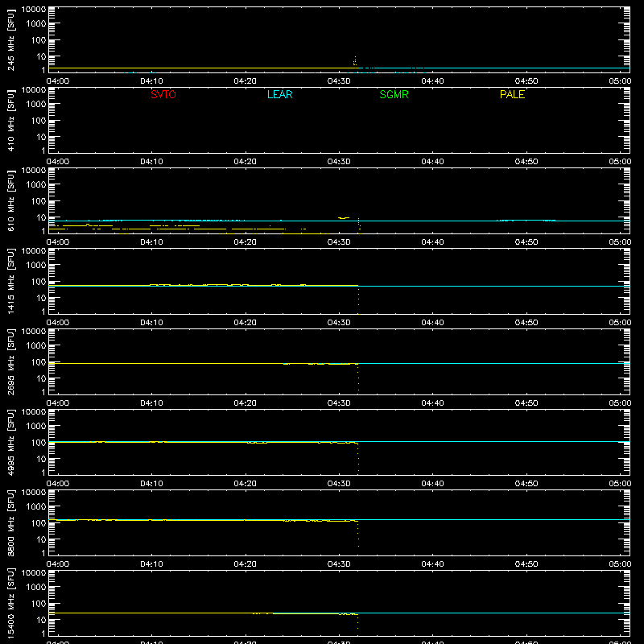The width and height of the screenshot is (644, 644).
Task: Click 05:00 time label under 8800 MHz plot
Action: click(620, 564)
